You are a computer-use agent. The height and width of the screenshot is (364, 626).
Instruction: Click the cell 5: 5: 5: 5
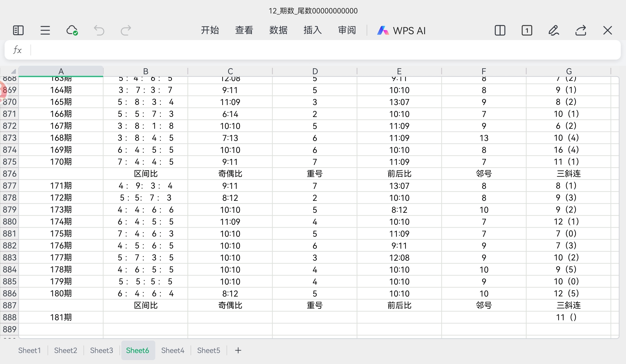[x=145, y=282]
